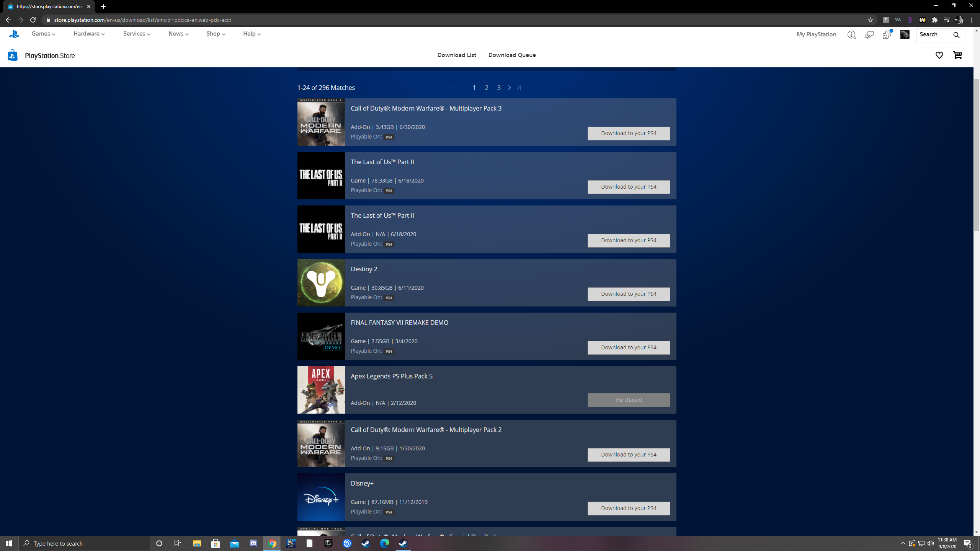Expand the News menu
Image resolution: width=980 pixels, height=551 pixels.
[x=178, y=34]
